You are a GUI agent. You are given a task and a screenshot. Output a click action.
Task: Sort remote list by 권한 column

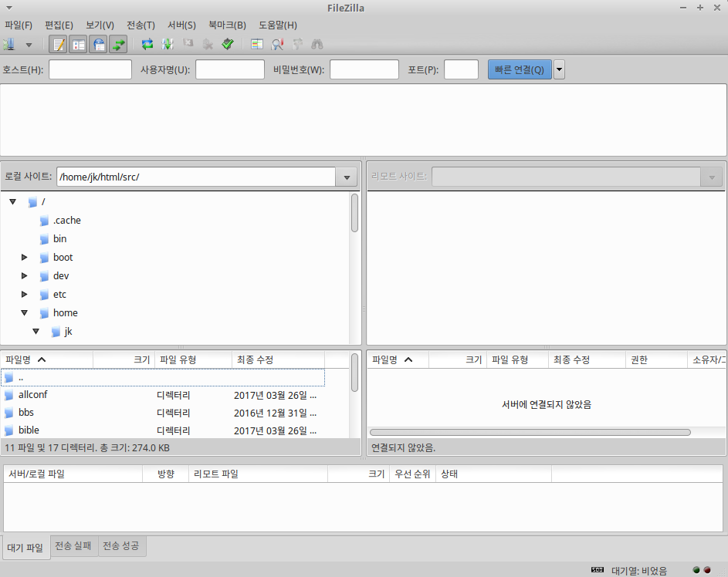tap(656, 360)
